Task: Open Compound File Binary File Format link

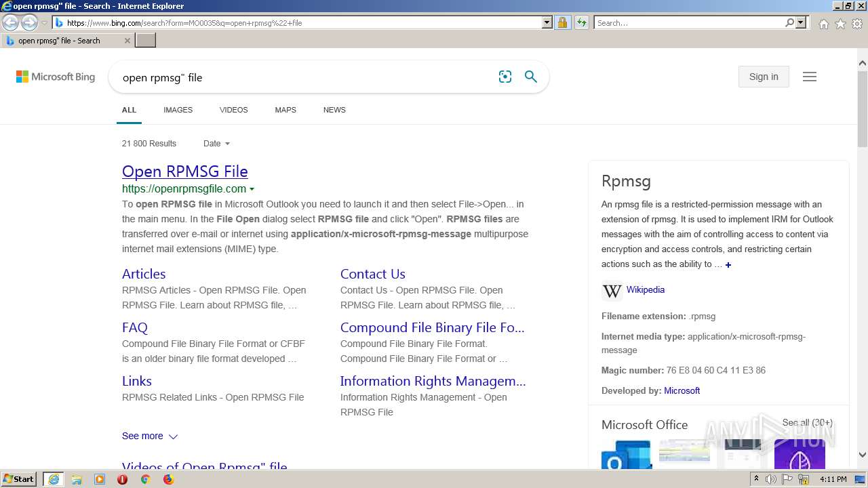Action: click(433, 327)
